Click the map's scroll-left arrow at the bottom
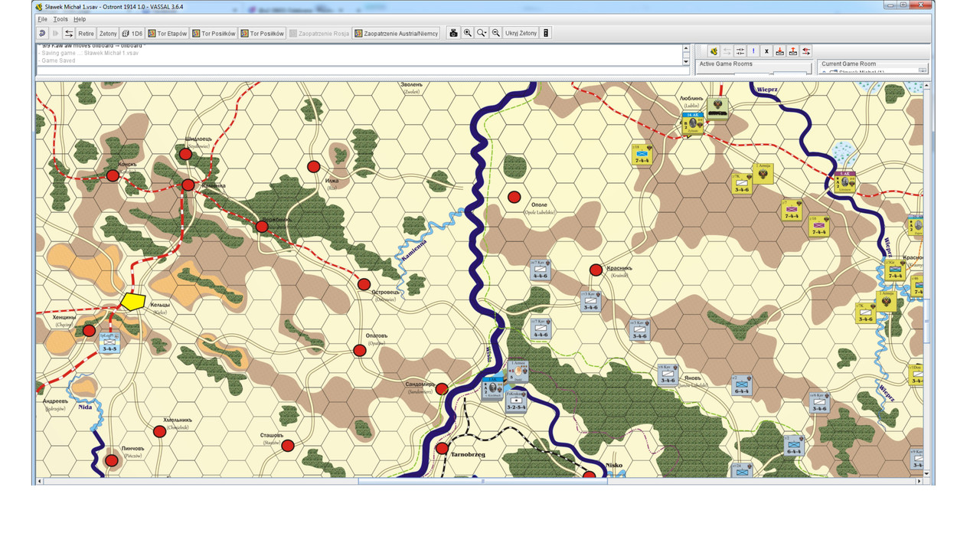The width and height of the screenshot is (980, 543). tap(39, 481)
